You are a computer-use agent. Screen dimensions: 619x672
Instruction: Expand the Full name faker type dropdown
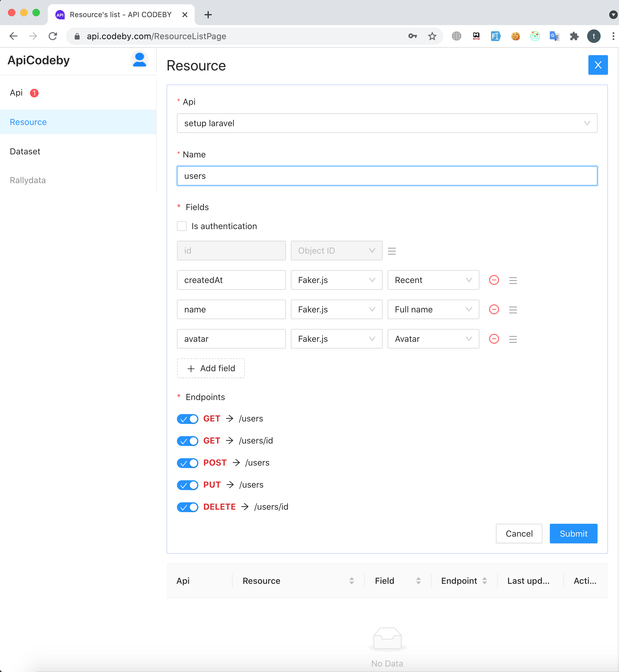(433, 309)
